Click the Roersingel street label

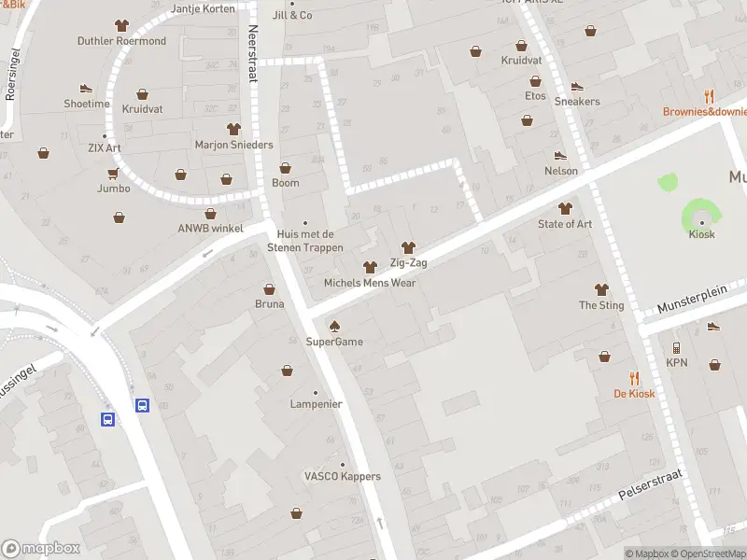pos(12,75)
